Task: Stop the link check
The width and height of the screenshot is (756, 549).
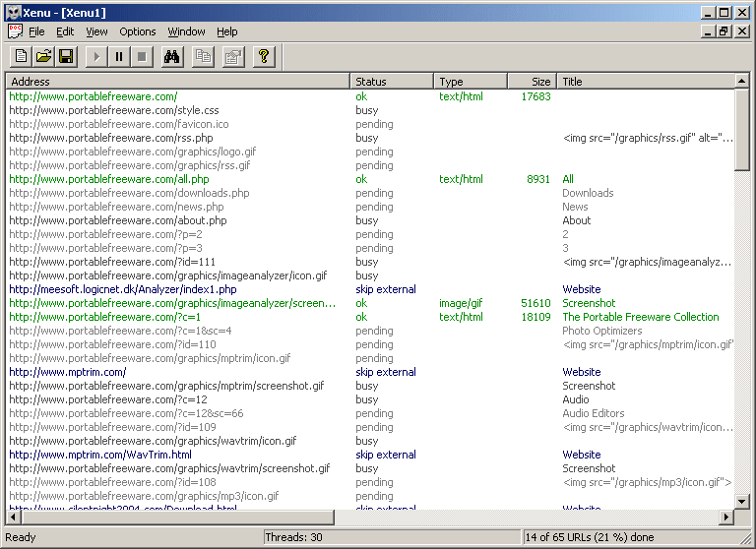Action: [x=142, y=57]
